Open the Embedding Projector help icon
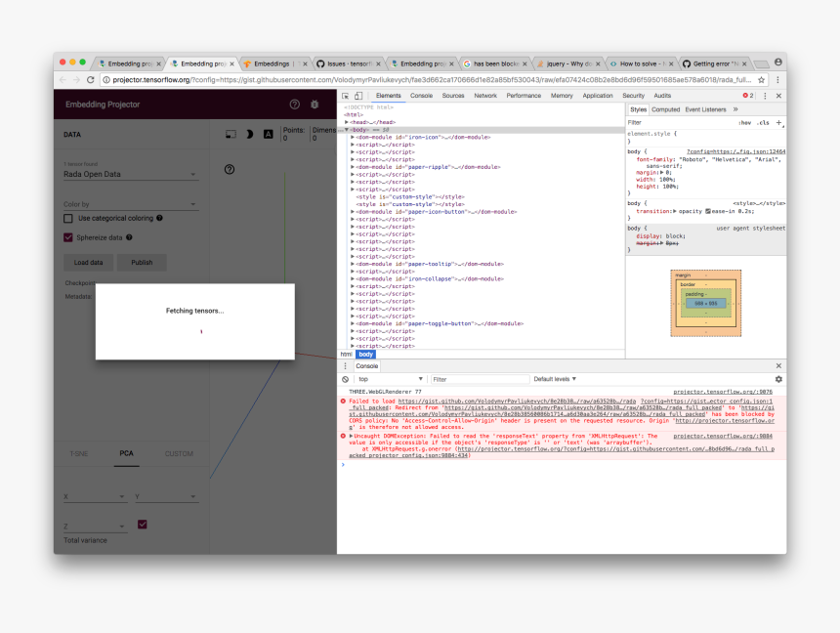Screen dimensions: 840x633 tap(295, 105)
